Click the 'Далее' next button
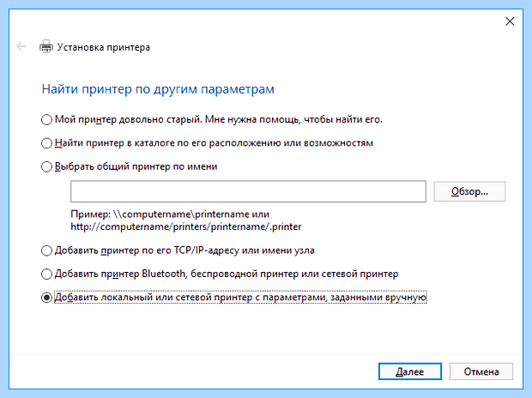This screenshot has width=532, height=398. pyautogui.click(x=410, y=371)
